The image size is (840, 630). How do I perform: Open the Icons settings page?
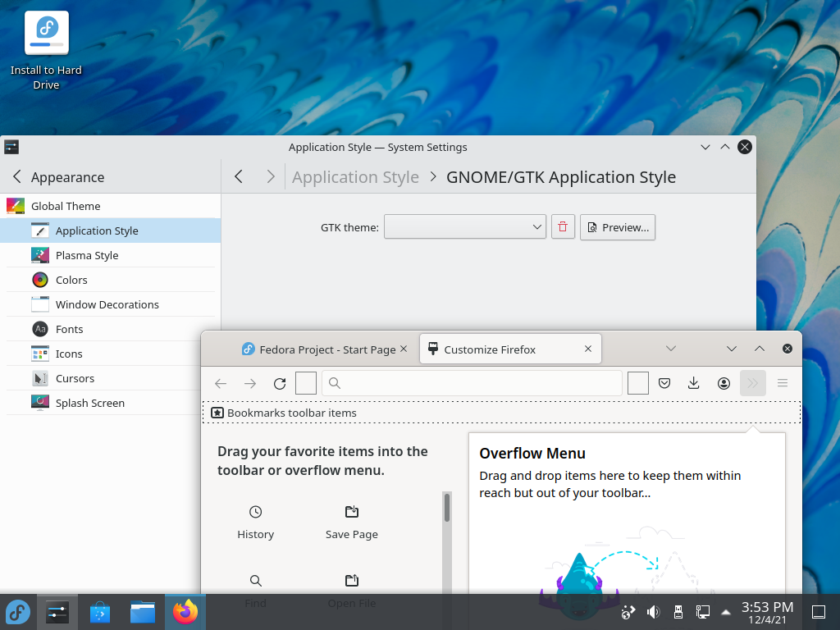click(102, 354)
